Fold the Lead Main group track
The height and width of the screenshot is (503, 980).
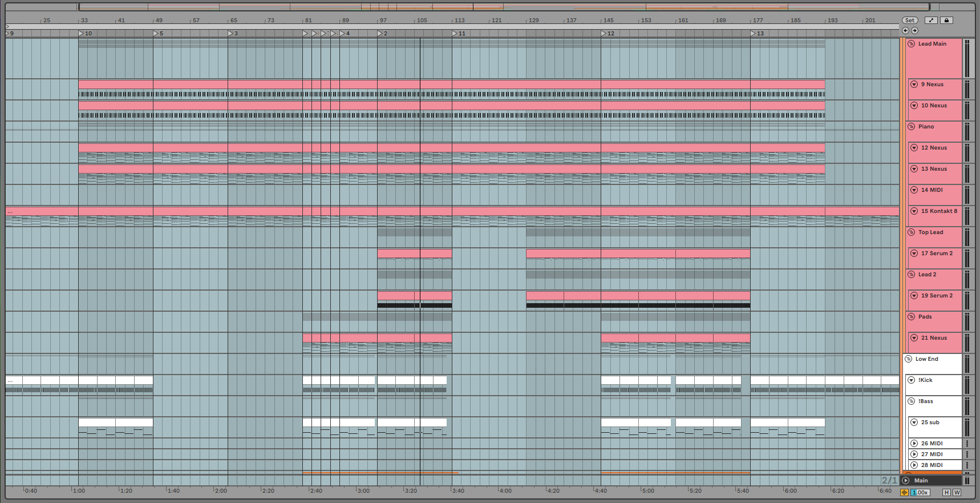(x=911, y=44)
